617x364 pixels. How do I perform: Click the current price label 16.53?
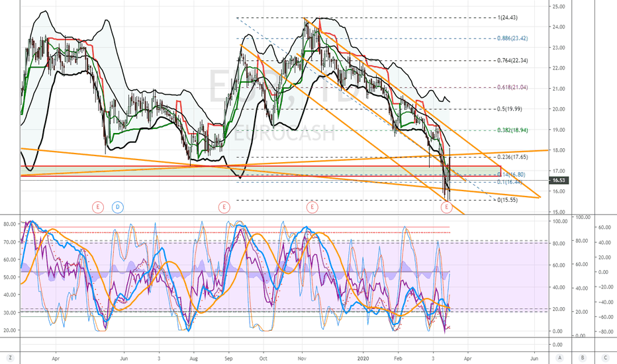[559, 180]
